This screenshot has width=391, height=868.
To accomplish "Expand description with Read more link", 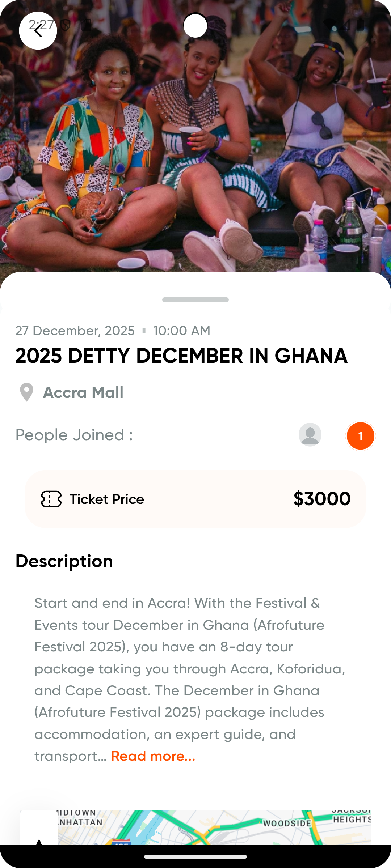I will coord(153,756).
